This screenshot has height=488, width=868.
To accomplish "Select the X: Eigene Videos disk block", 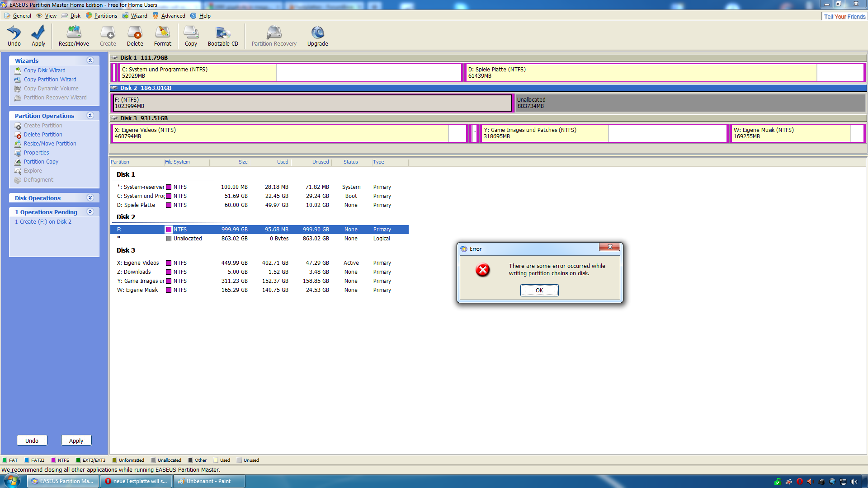I will point(289,133).
